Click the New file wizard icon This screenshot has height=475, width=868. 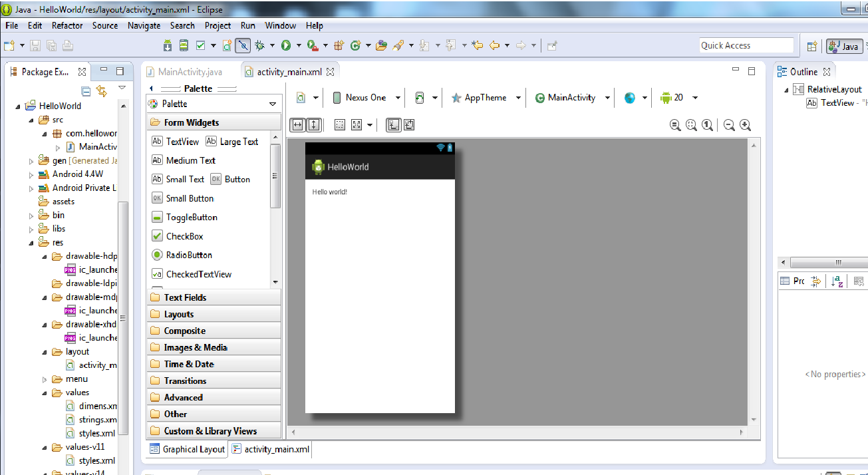[9, 45]
